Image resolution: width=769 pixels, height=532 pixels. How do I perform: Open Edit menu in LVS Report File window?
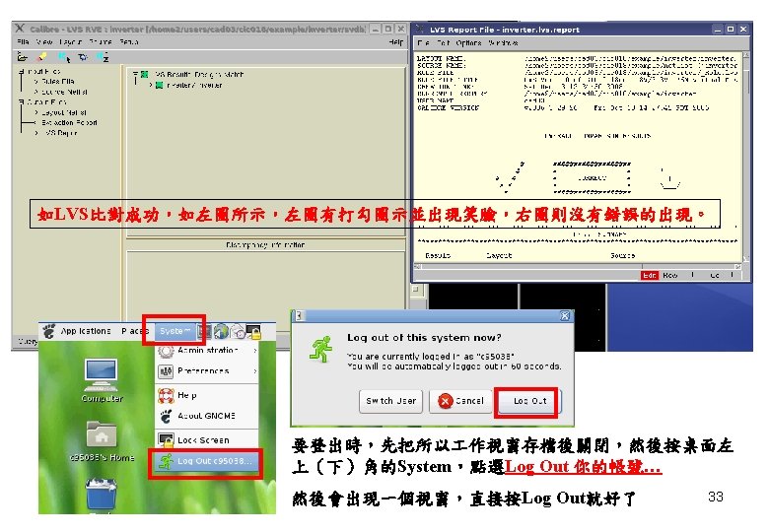[x=444, y=43]
